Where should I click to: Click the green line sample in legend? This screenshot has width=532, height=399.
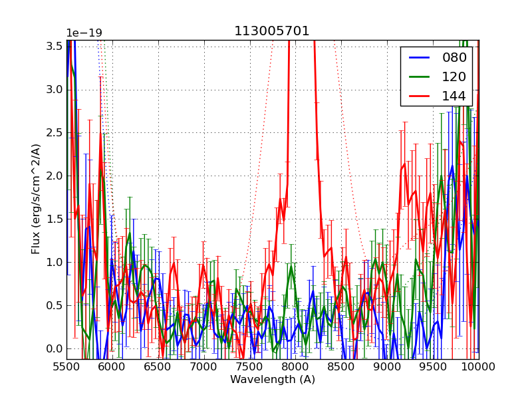[419, 77]
